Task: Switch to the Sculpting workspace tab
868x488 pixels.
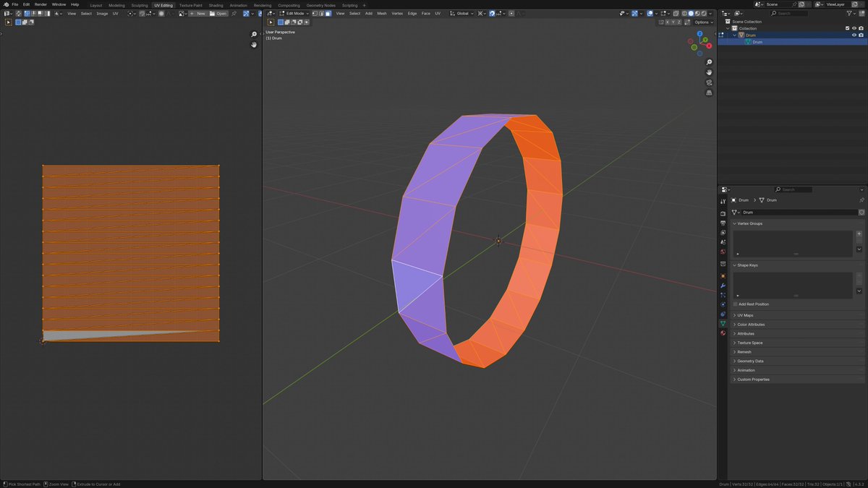Action: 140,5
